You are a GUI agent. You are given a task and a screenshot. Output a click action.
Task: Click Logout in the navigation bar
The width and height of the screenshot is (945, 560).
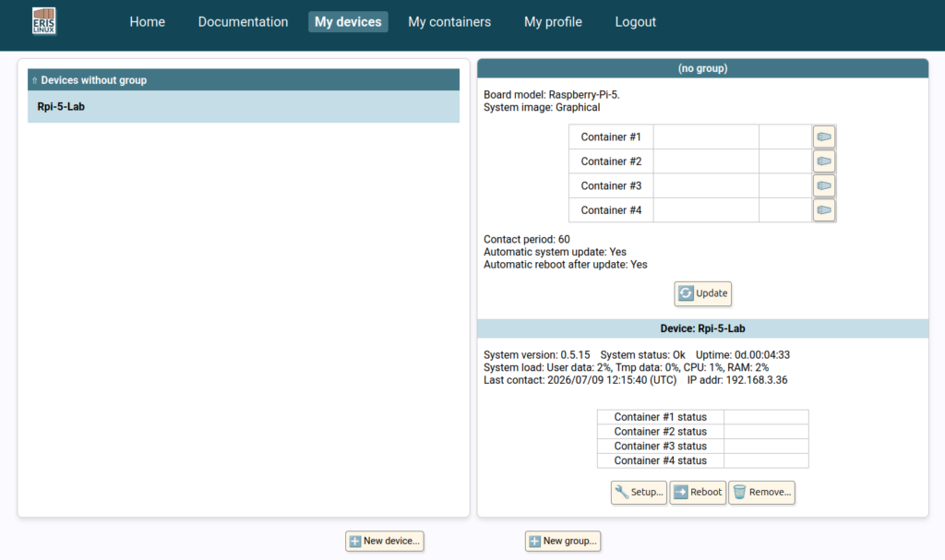(x=635, y=22)
